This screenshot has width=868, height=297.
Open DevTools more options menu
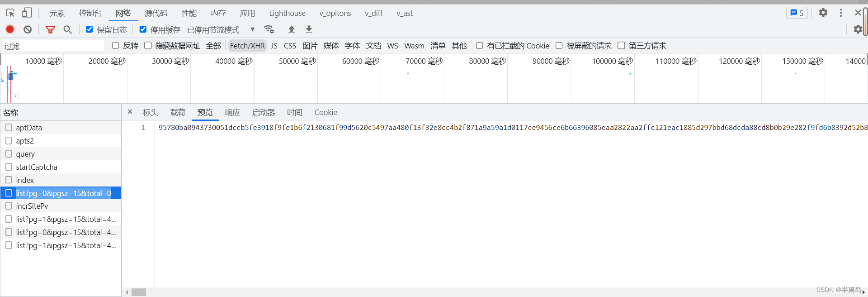[841, 13]
